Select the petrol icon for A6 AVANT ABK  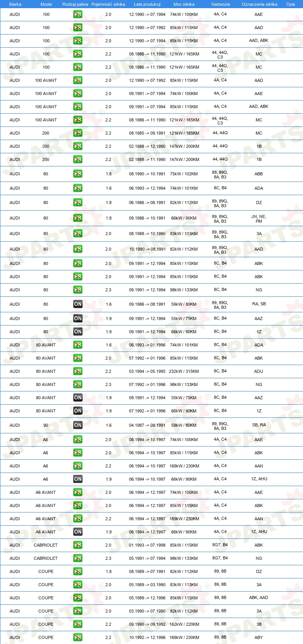(x=78, y=506)
